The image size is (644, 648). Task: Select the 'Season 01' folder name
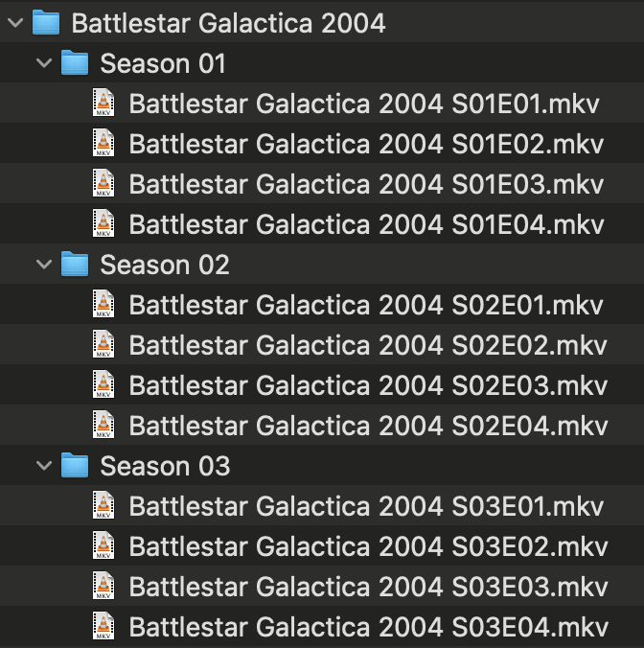[x=163, y=63]
